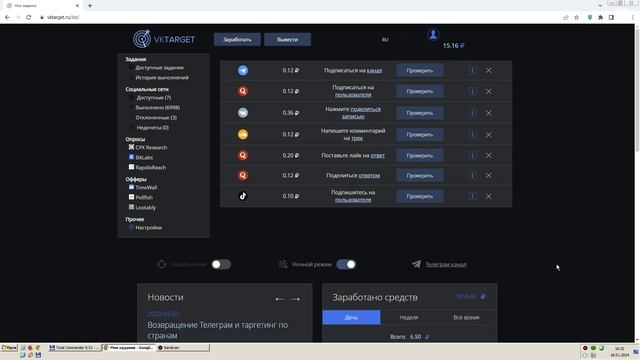Bookmark the page with the star icon
Screen dimensions: 640x360
click(x=576, y=18)
